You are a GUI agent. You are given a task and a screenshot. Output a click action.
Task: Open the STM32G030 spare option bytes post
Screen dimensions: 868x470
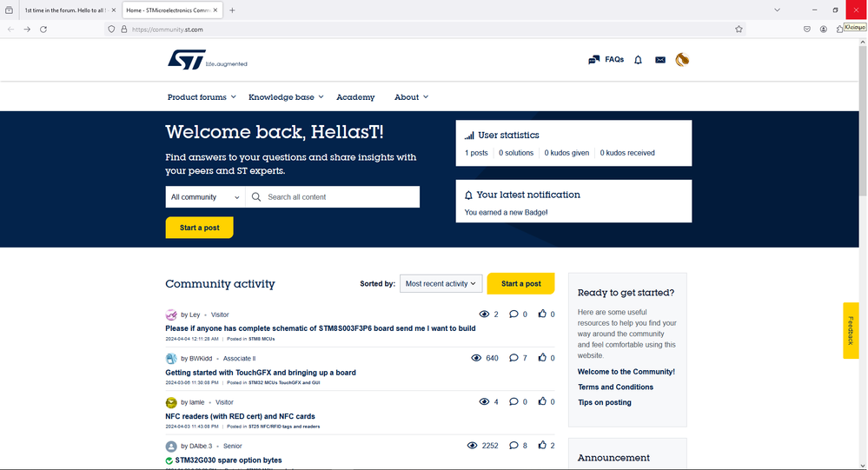coord(229,460)
